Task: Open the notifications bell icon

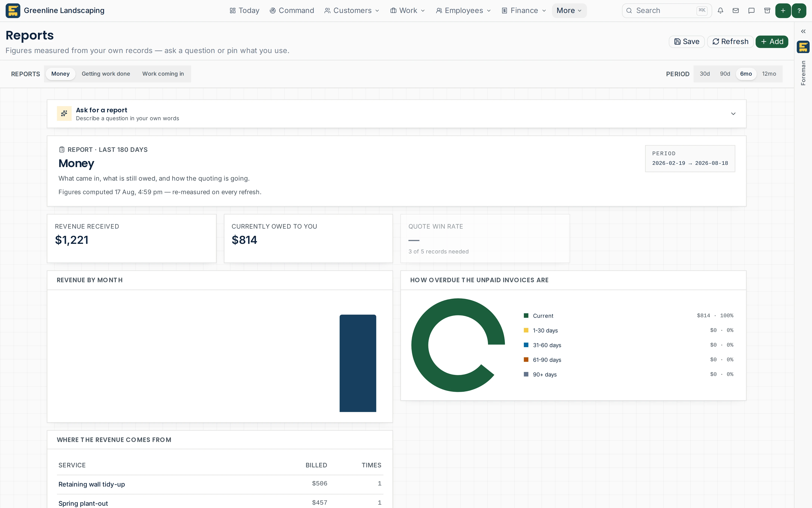Action: [720, 11]
